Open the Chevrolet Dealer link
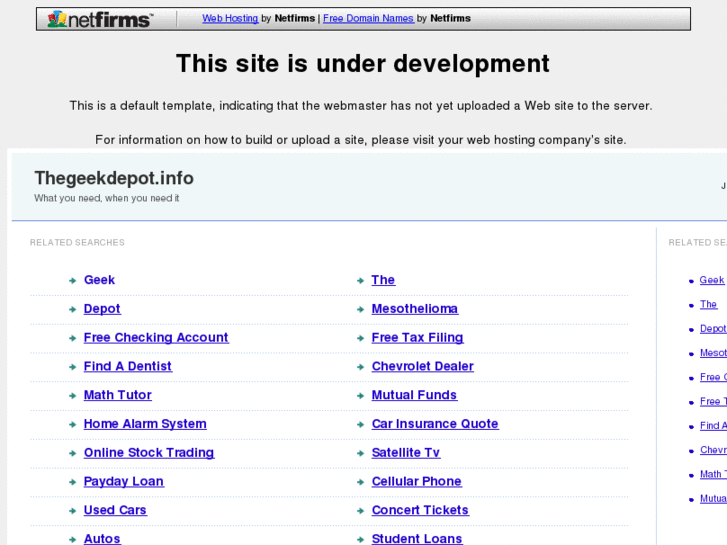This screenshot has height=545, width=727. (x=423, y=366)
